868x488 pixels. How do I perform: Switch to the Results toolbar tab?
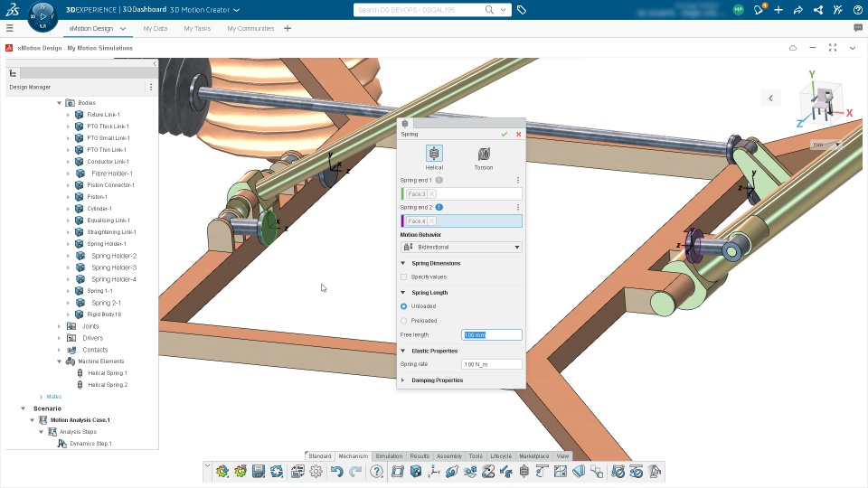[x=420, y=455]
